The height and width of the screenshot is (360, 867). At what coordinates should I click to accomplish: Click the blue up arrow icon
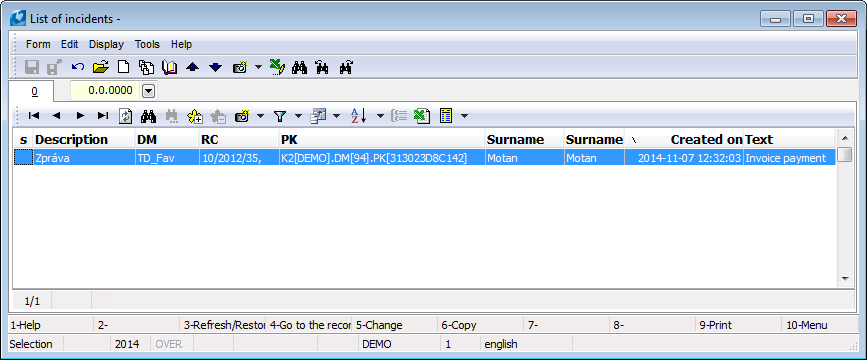192,68
